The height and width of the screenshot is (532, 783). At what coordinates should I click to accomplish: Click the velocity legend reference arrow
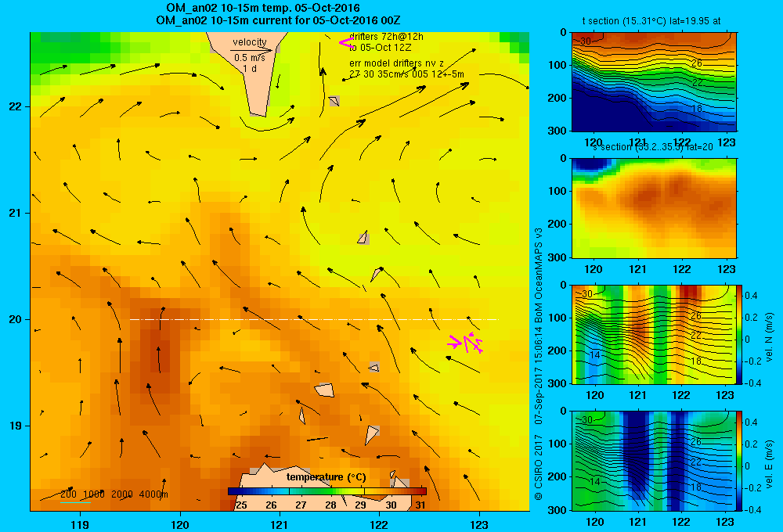[251, 50]
